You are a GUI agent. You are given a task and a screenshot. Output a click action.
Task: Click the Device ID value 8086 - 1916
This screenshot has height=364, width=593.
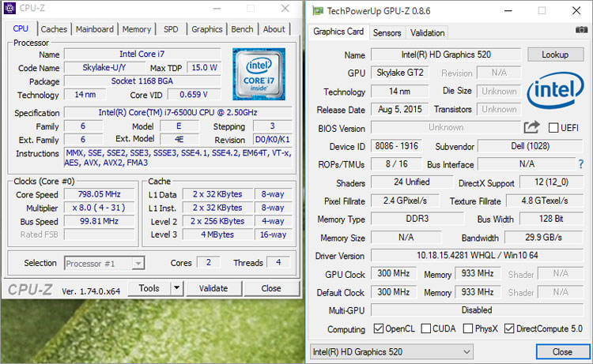pyautogui.click(x=396, y=146)
